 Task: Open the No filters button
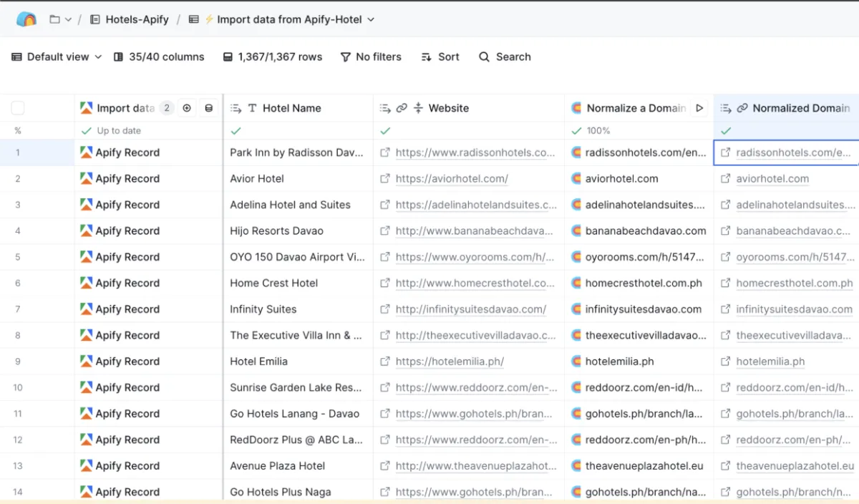(x=371, y=57)
